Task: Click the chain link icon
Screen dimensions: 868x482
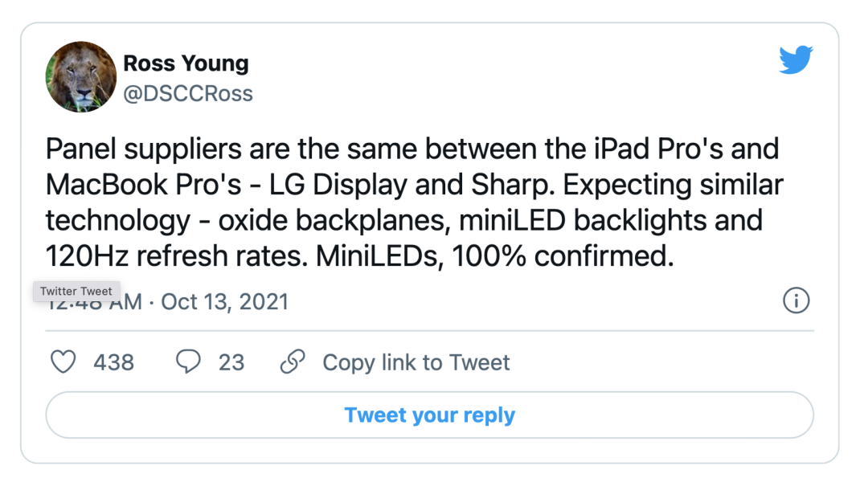Action: [x=292, y=362]
